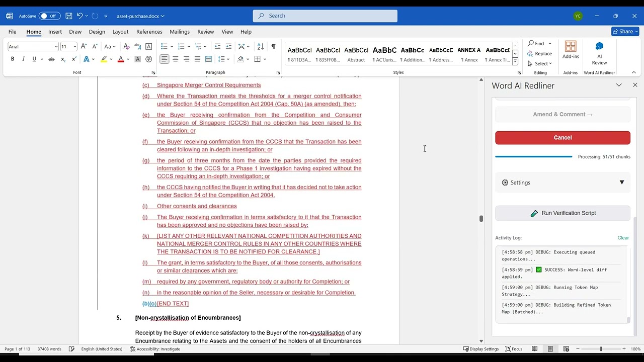Apply strikethrough to text
The height and width of the screenshot is (362, 644).
pyautogui.click(x=51, y=59)
